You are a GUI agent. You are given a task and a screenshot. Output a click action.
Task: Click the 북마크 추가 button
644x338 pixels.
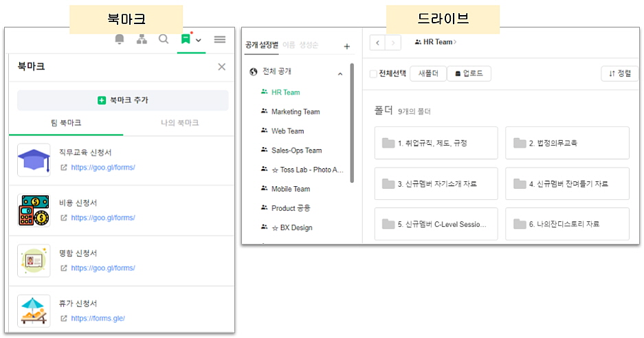pos(123,100)
